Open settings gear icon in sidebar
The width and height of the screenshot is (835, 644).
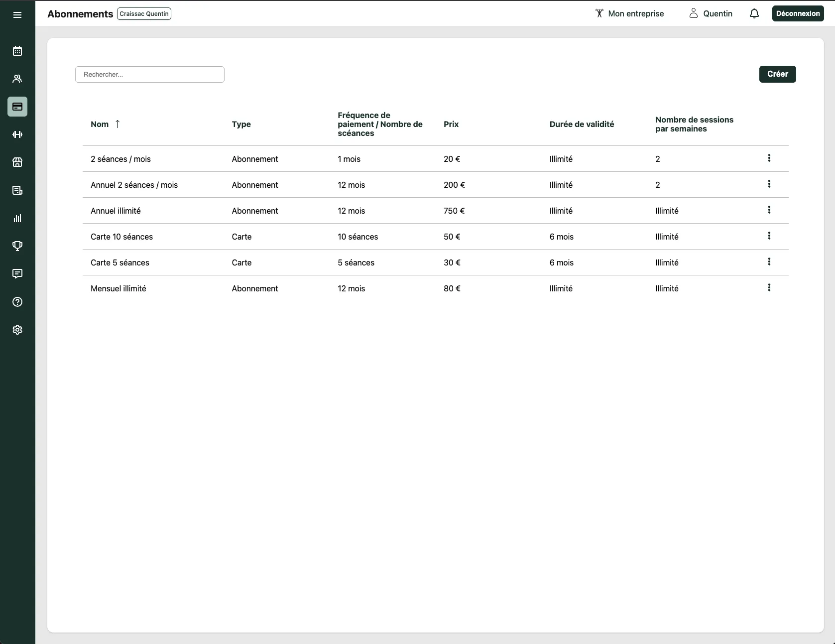tap(17, 330)
